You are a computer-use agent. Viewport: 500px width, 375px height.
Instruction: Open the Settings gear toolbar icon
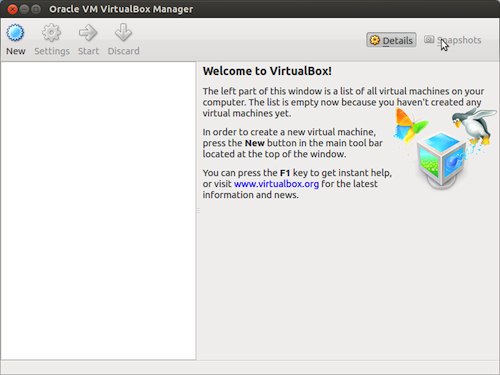point(51,33)
